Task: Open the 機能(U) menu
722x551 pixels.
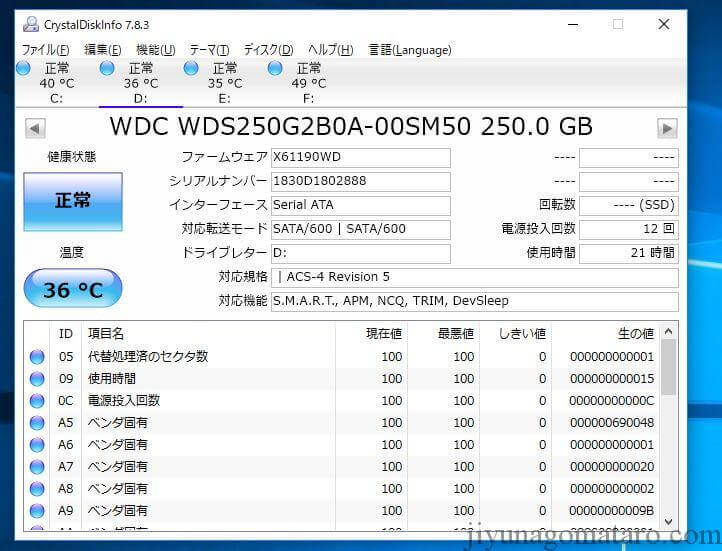Action: point(155,50)
